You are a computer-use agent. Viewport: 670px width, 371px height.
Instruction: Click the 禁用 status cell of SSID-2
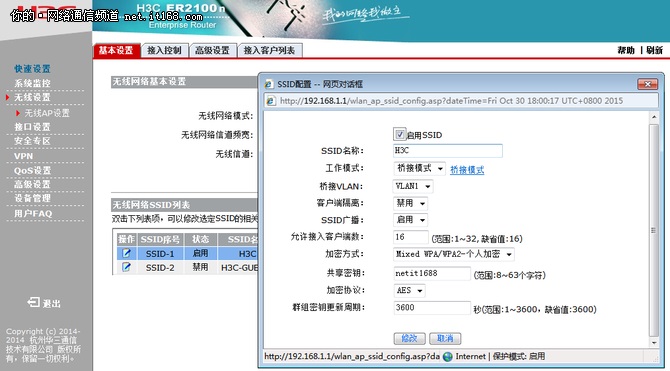pos(200,268)
